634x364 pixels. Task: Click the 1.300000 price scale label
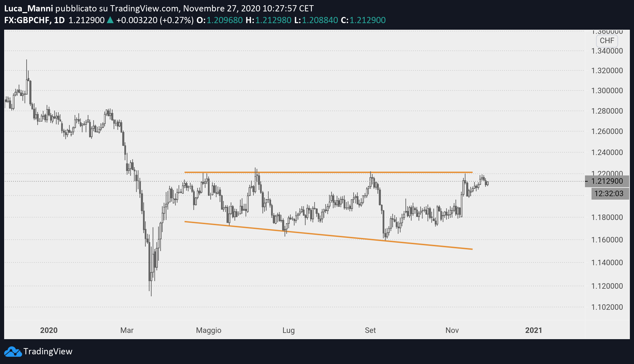point(607,90)
